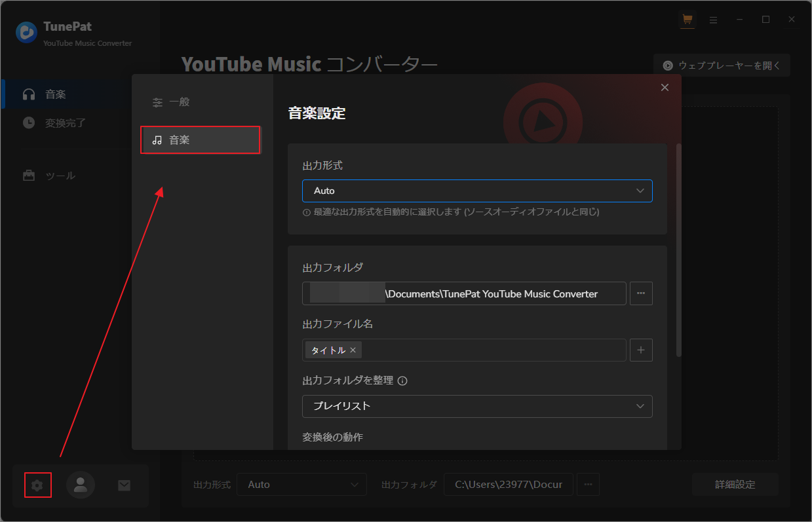Expand 出力形式 Auto dropdown in dialog

(477, 191)
